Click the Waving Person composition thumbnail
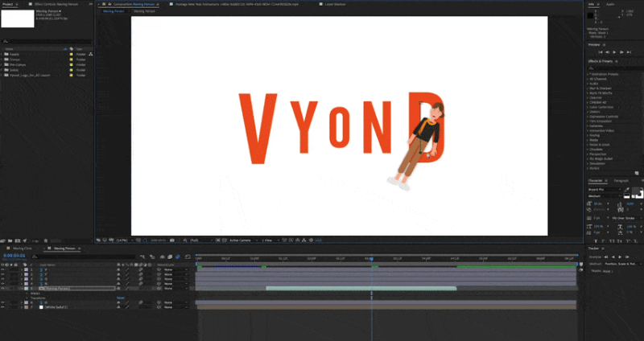Viewport: 644px width, 341px height. (x=18, y=18)
